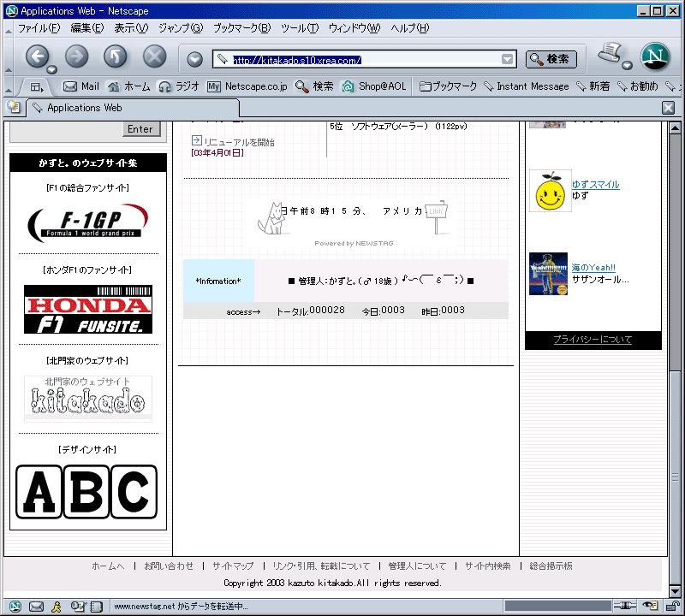Click the magnifier 検索 item on personal toolbar
The image size is (685, 616).
click(314, 86)
